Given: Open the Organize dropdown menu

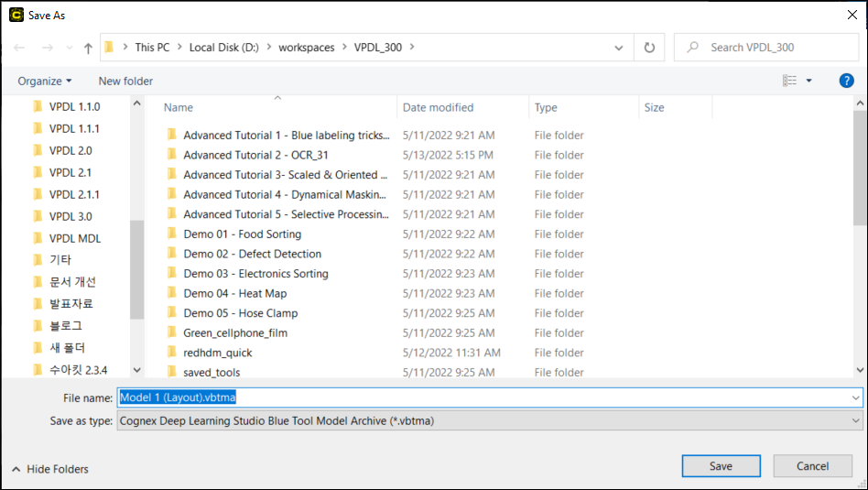Looking at the screenshot, I should (44, 81).
